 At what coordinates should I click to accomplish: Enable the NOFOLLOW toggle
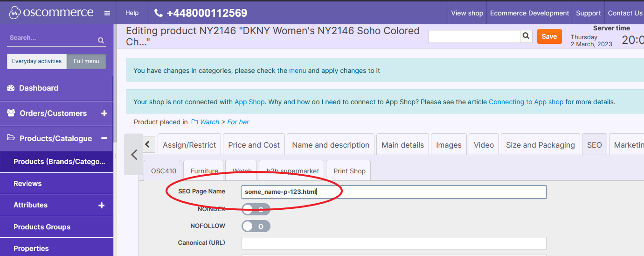[x=256, y=226]
